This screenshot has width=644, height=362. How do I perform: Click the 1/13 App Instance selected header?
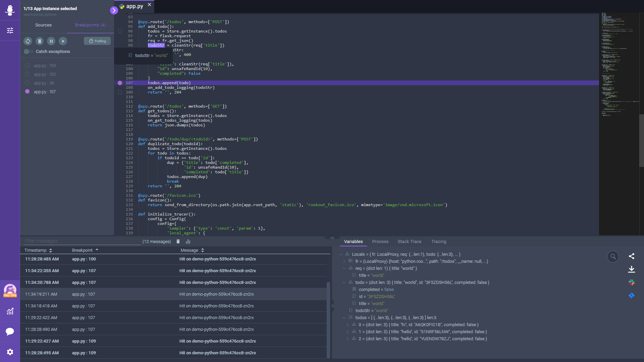pos(50,9)
